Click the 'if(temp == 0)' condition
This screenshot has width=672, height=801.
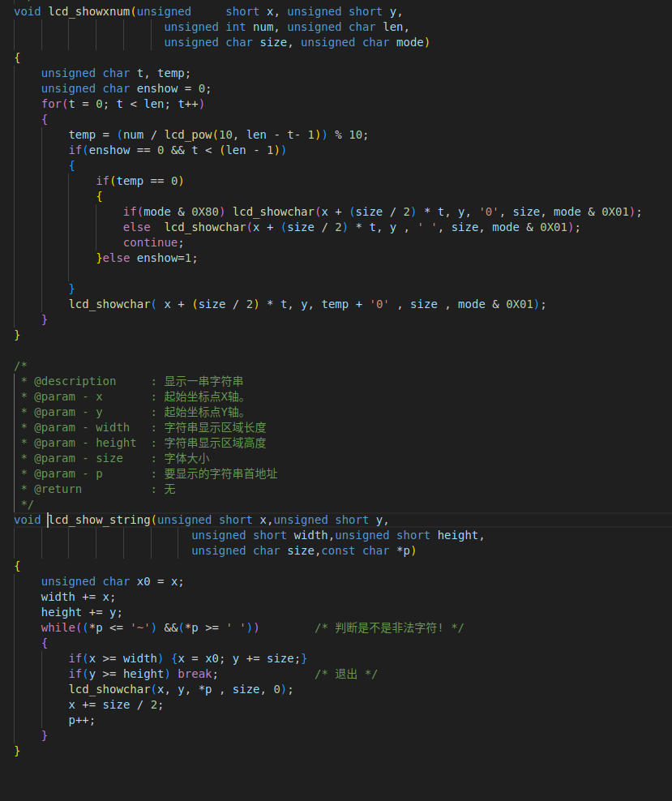[140, 181]
